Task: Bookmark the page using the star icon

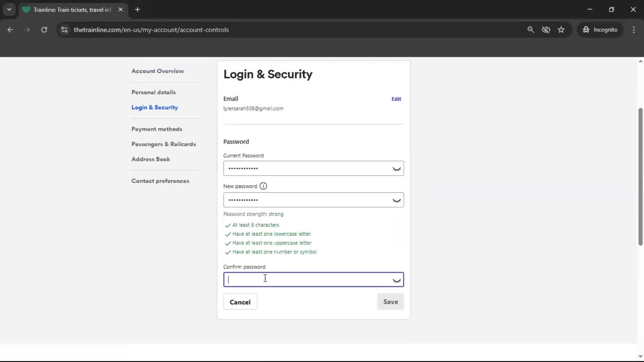Action: point(561,29)
